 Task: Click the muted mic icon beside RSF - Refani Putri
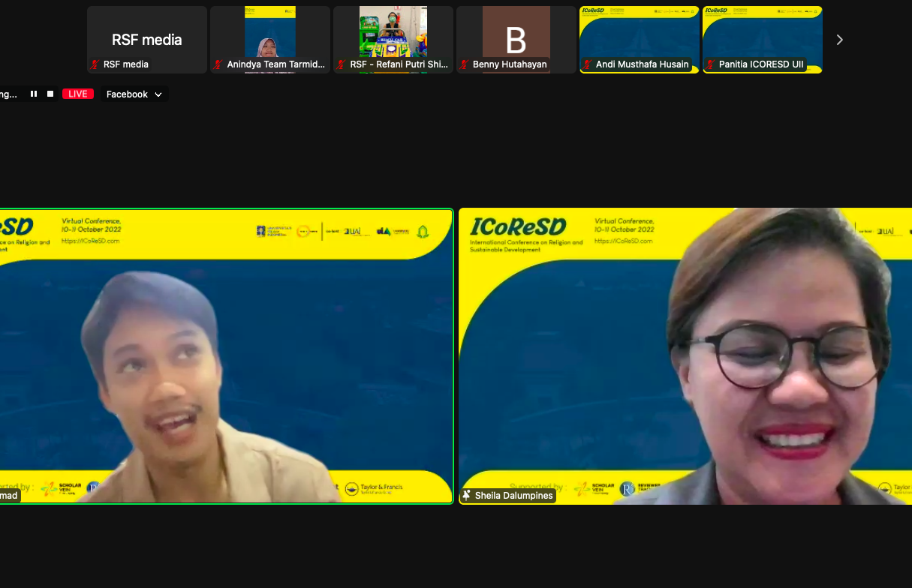click(x=342, y=64)
